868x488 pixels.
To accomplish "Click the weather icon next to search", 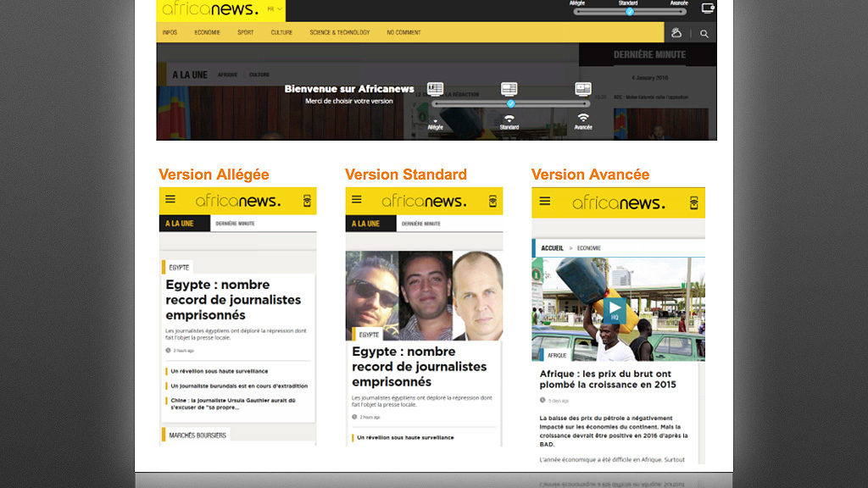I will tap(677, 33).
